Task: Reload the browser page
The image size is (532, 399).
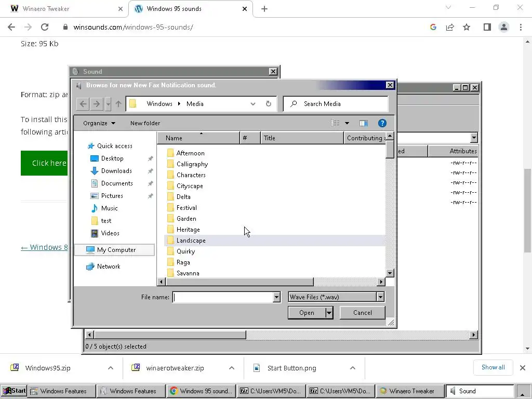Action: click(45, 27)
